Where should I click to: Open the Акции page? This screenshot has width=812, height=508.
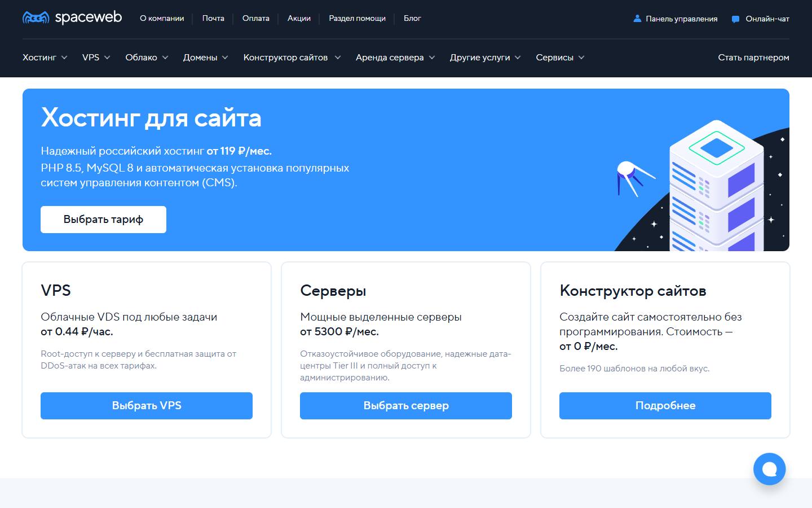(299, 18)
